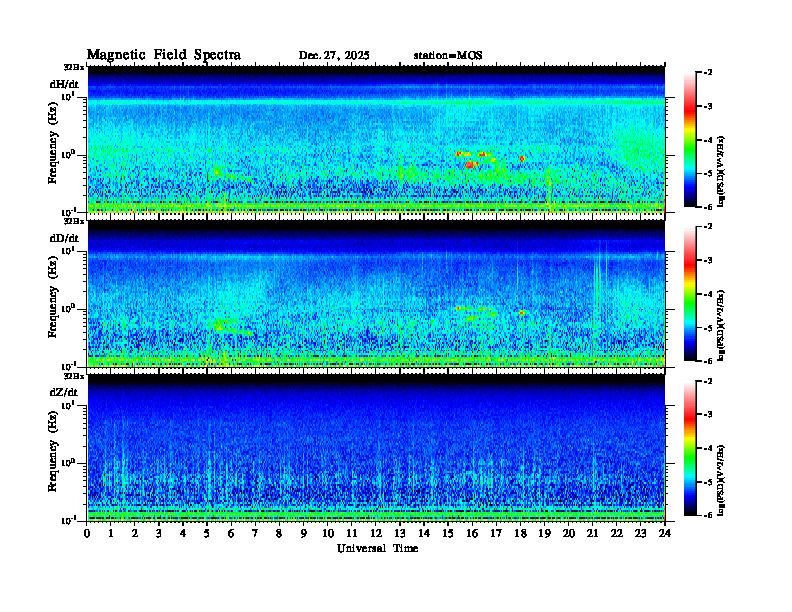Click the 'Magnetic Field Spectra' title
This screenshot has width=792, height=612.
[x=164, y=55]
